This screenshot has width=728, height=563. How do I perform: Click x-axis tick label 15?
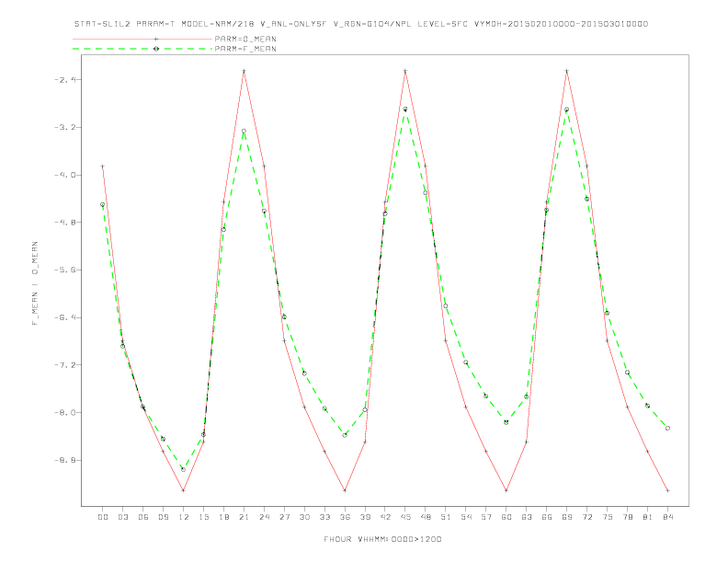(x=203, y=517)
